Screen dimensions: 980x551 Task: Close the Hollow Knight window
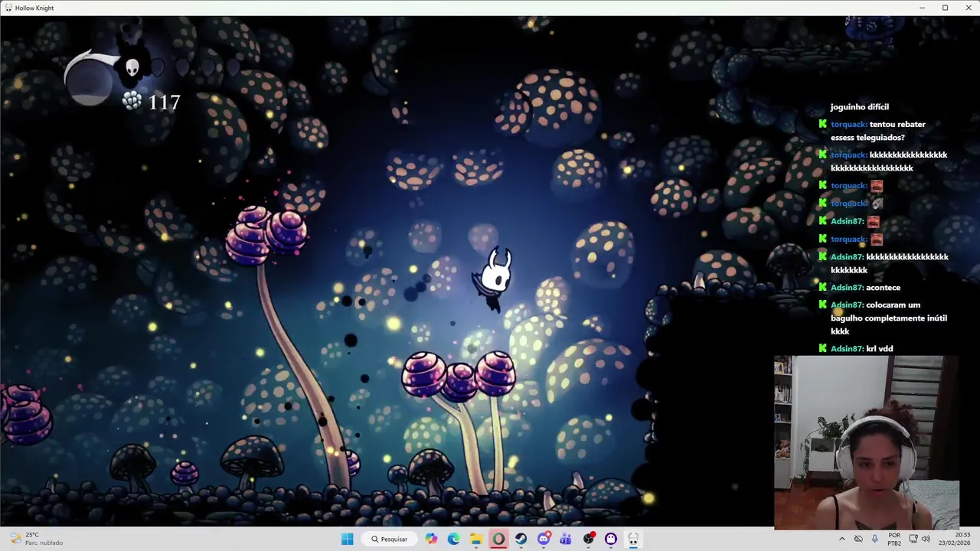click(x=968, y=8)
